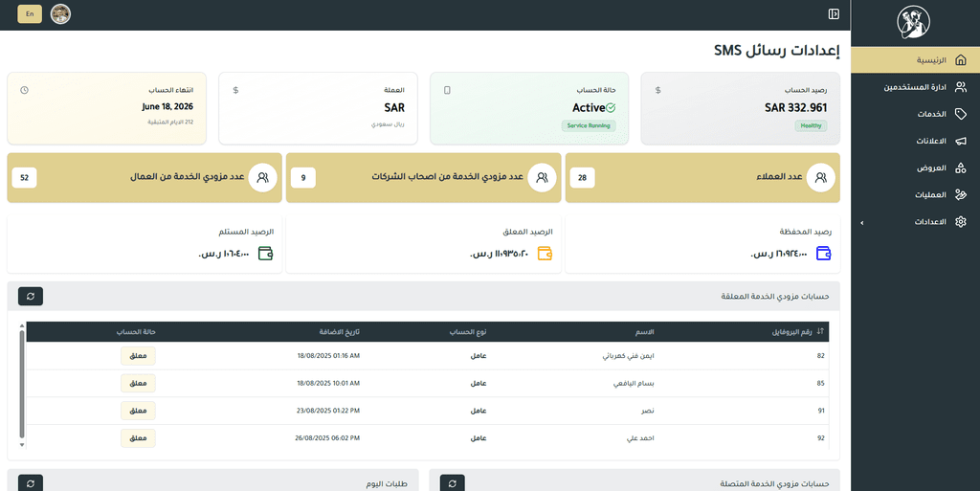Click date 18/08/2025 01:16 AM
This screenshot has width=980, height=491.
329,356
